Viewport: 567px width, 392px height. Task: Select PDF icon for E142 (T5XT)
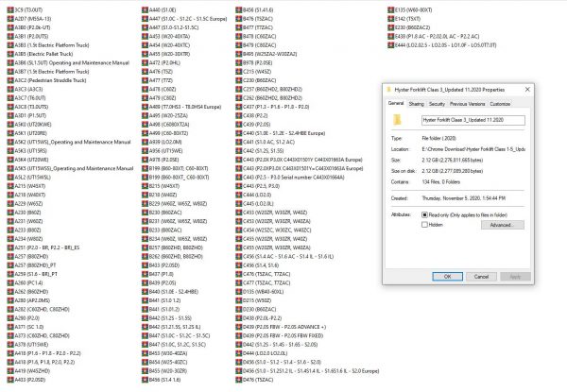pos(391,19)
